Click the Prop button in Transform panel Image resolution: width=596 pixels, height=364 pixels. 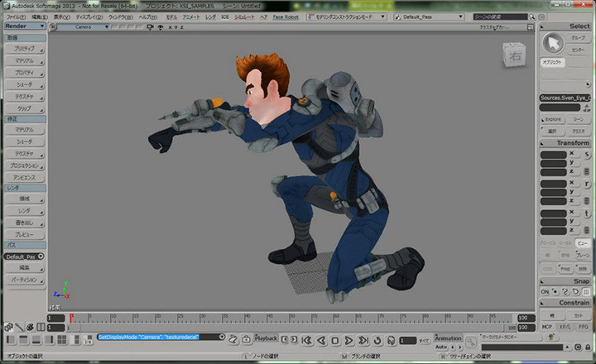pos(565,269)
